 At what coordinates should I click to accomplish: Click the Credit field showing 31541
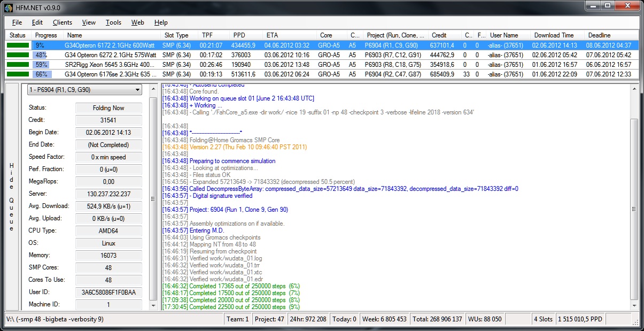(x=108, y=120)
